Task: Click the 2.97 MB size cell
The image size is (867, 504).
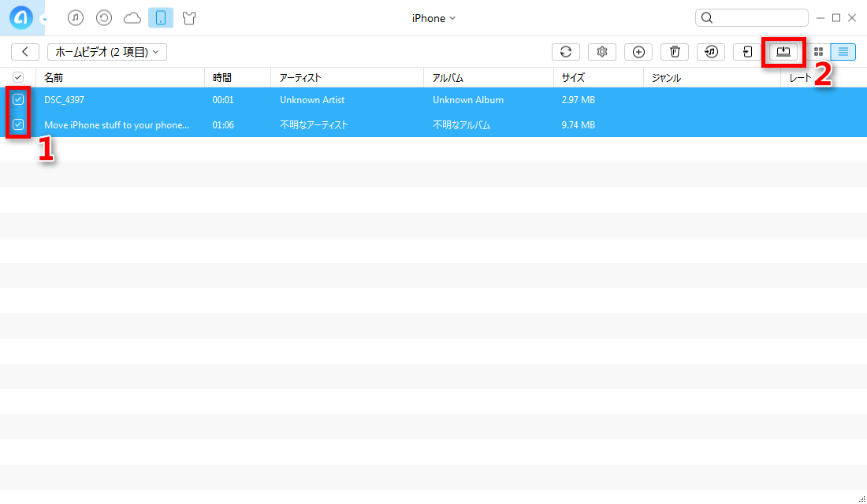Action: tap(579, 100)
